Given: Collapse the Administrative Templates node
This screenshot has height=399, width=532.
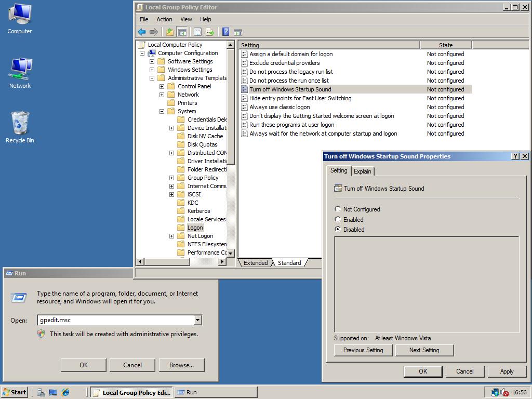Looking at the screenshot, I should [x=152, y=78].
